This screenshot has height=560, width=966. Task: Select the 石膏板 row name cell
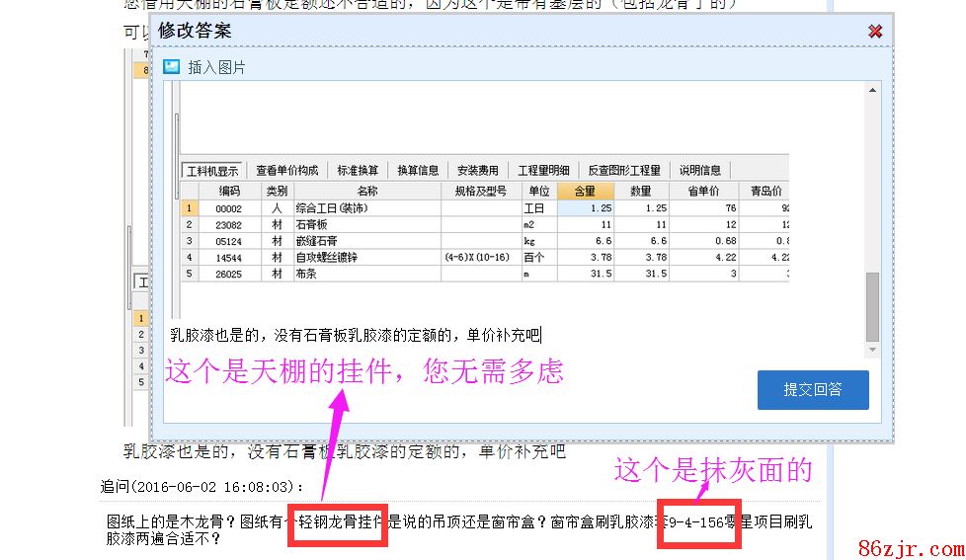(x=367, y=225)
